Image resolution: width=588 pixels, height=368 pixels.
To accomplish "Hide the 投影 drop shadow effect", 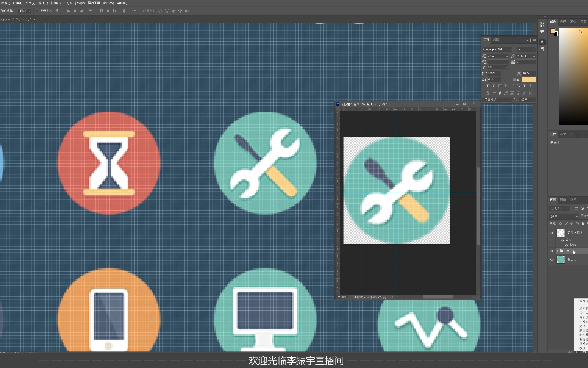I will (567, 245).
